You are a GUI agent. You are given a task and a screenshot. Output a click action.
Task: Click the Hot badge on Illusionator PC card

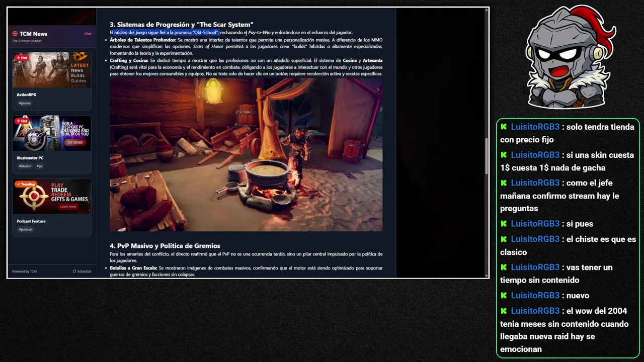[22, 121]
